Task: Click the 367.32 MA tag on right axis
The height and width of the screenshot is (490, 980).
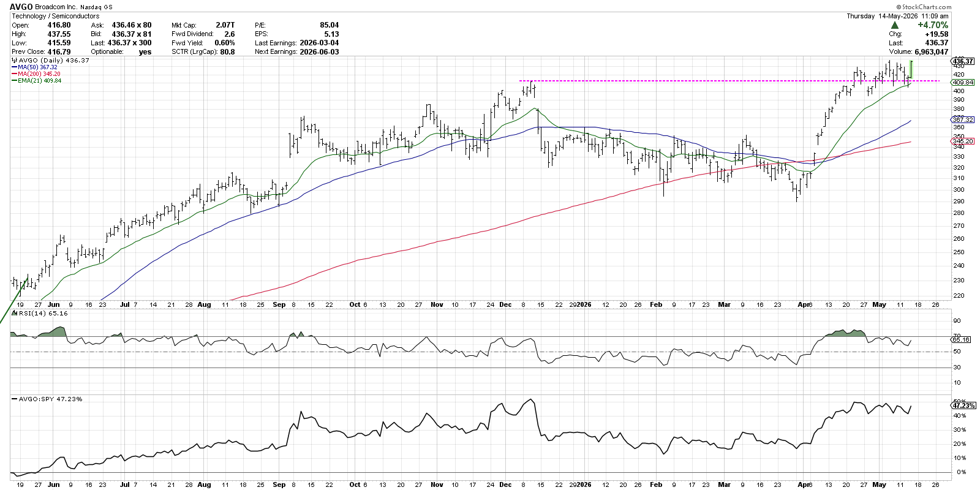Action: pos(963,120)
